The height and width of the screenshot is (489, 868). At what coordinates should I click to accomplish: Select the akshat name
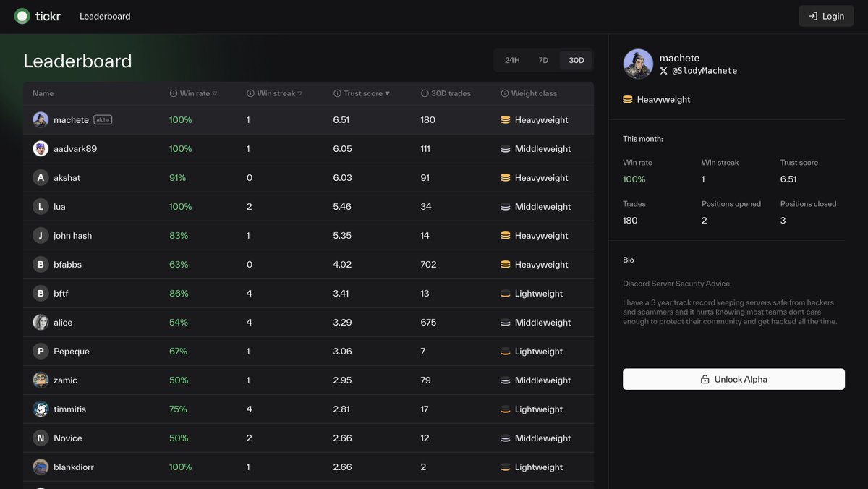point(67,178)
